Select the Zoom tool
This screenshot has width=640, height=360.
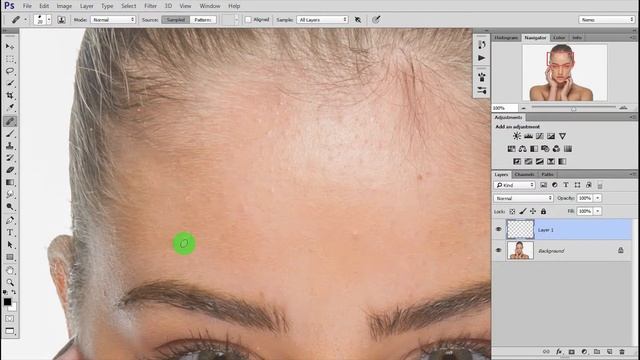pos(10,282)
